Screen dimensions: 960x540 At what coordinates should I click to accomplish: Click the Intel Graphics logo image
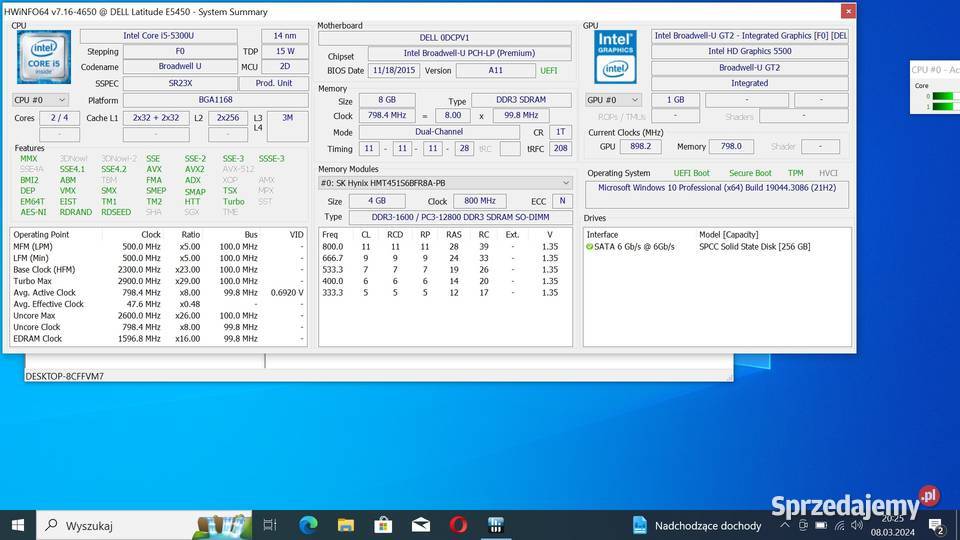(615, 57)
